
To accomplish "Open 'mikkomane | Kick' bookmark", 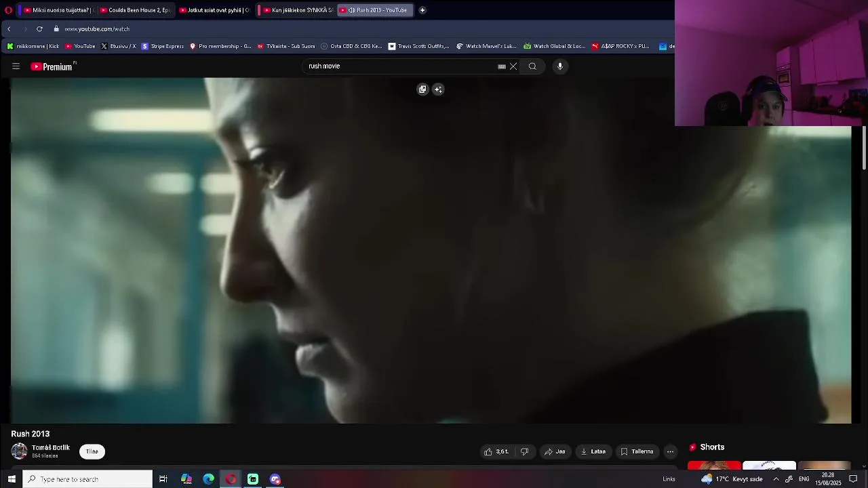I will point(33,46).
